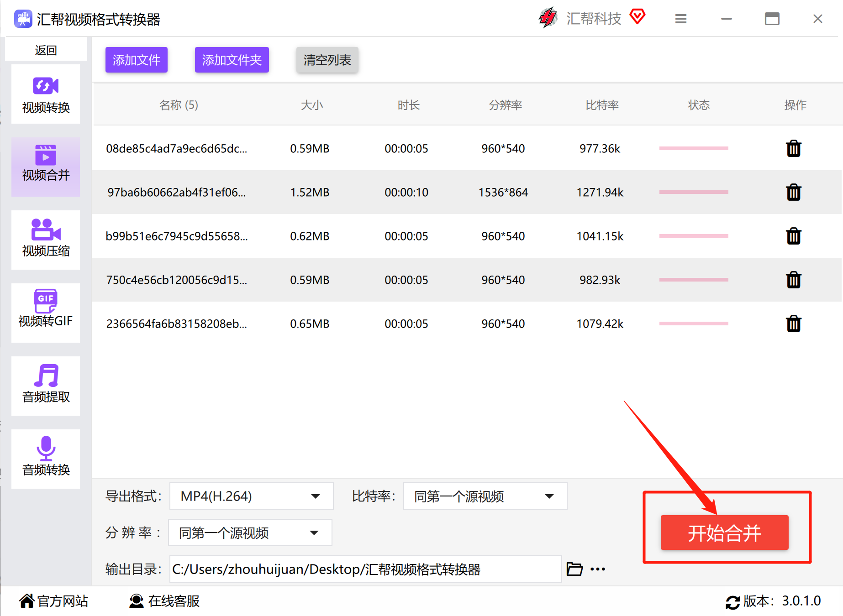
Task: Select file 97ba6b60662ab4f31ef06...
Action: point(177,192)
